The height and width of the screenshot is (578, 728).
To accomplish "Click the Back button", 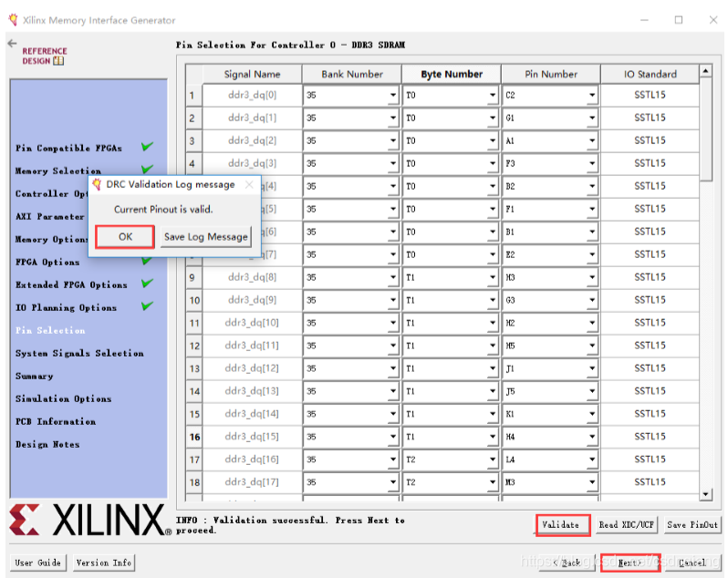I will coord(567,563).
